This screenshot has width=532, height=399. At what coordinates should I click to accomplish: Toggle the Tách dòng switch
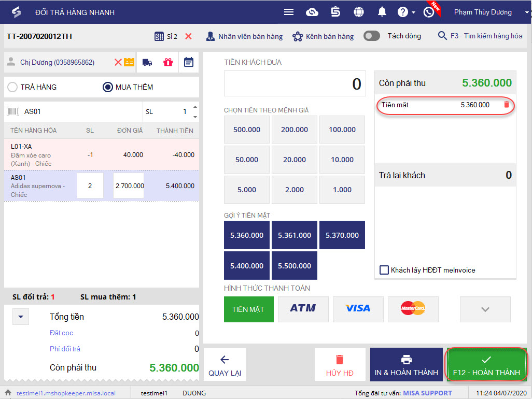click(x=371, y=36)
